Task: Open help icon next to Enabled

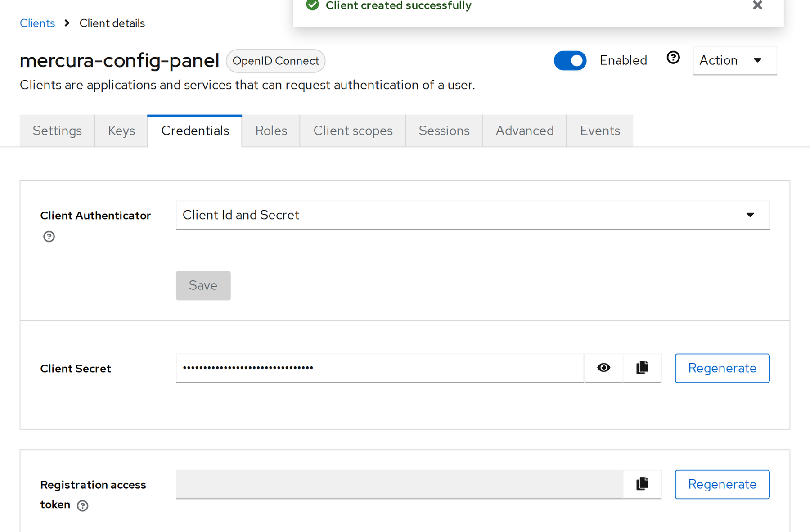Action: click(673, 58)
